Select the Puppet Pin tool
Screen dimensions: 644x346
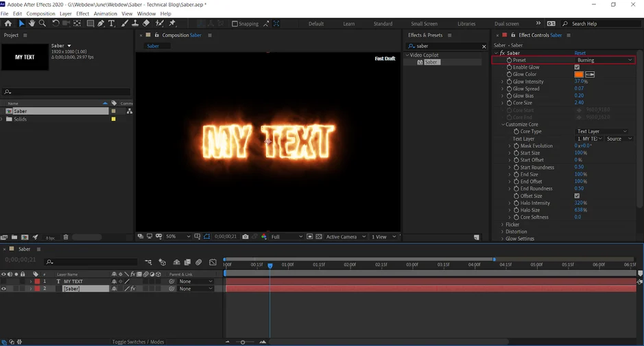click(x=173, y=23)
